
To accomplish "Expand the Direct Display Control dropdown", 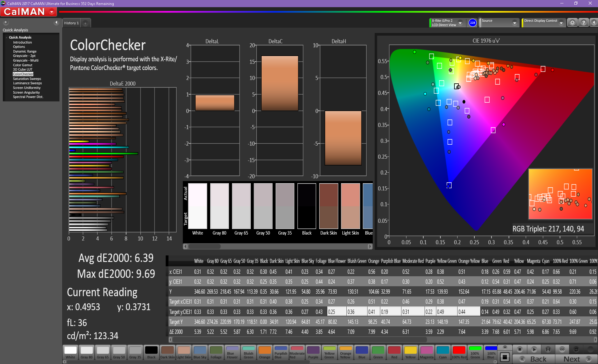I will tap(561, 23).
